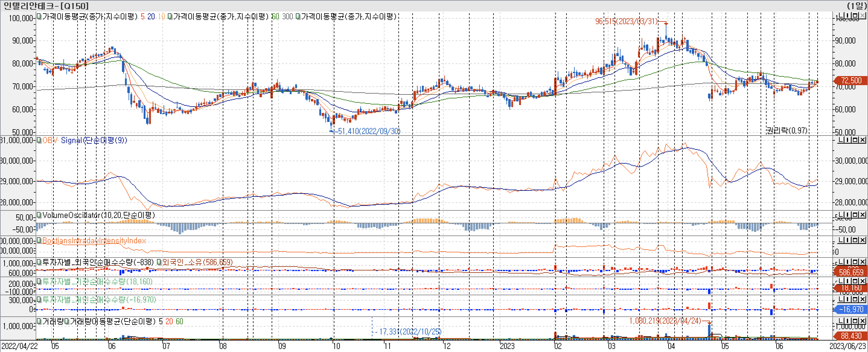Image resolution: width=868 pixels, height=352 pixels.
Task: Click the BostiansIntradayIntensityIndex label
Action: [94, 241]
